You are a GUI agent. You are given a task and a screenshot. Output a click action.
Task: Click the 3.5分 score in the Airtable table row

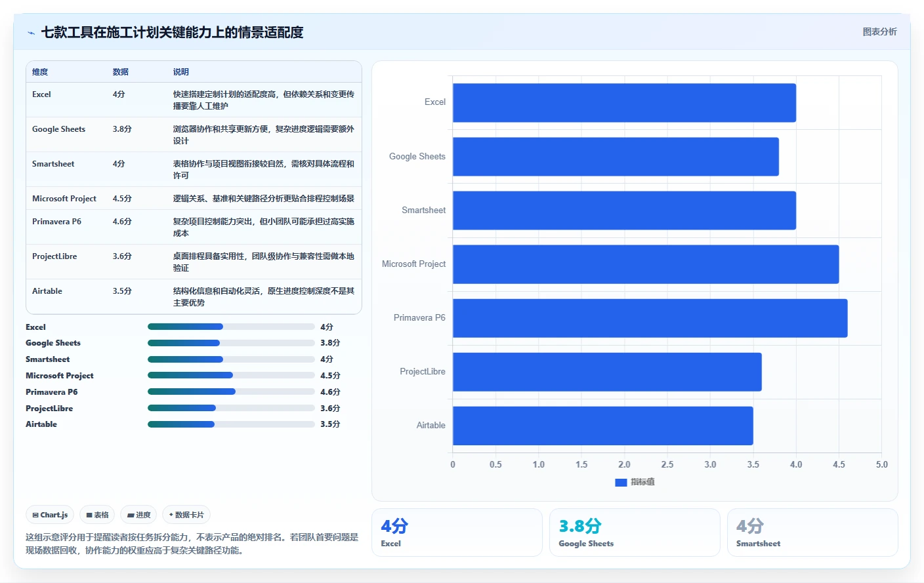coord(122,291)
